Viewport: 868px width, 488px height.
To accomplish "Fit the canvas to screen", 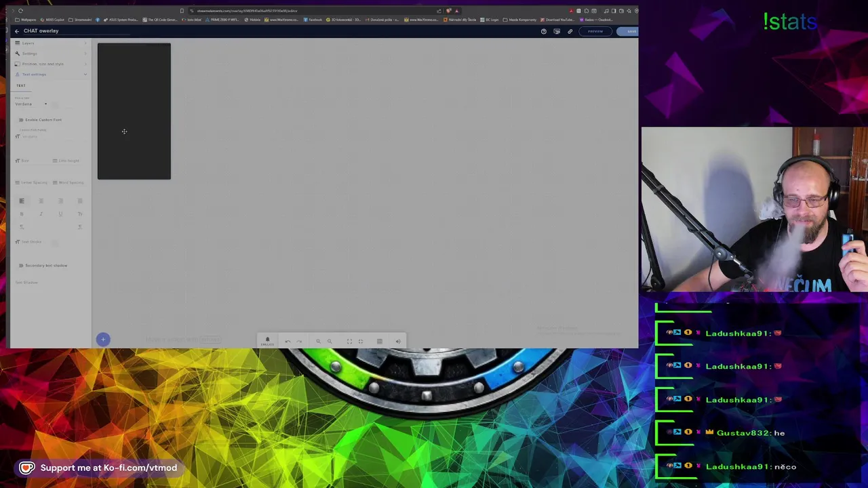I will click(x=349, y=342).
